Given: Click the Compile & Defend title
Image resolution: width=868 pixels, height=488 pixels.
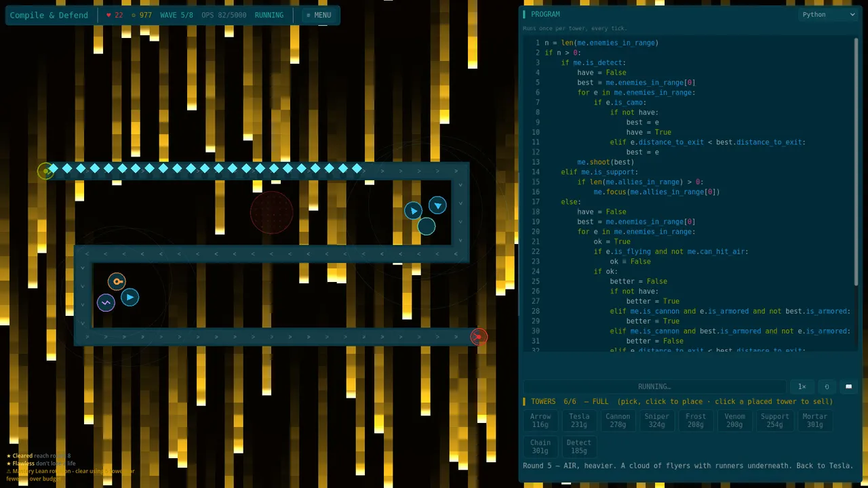Looking at the screenshot, I should 49,15.
